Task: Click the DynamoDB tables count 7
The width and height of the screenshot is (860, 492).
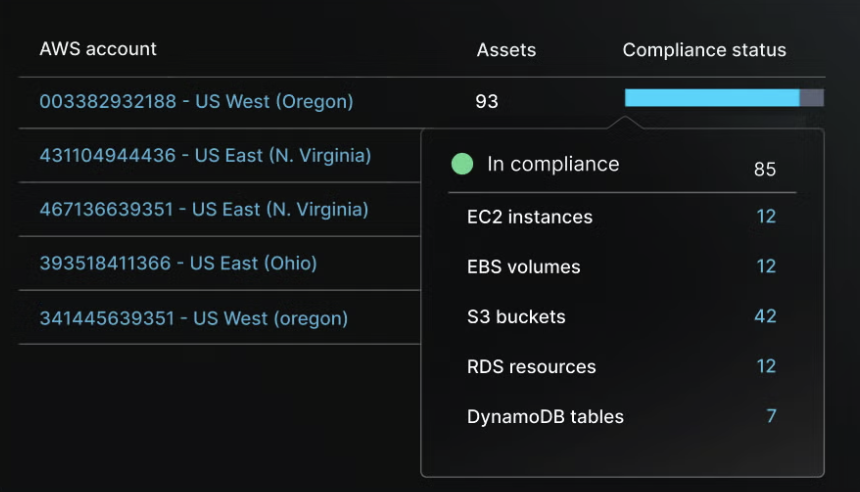Action: coord(771,417)
